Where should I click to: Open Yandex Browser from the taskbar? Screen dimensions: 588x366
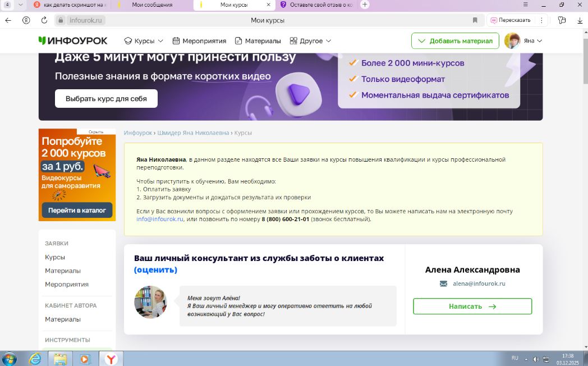tap(111, 359)
